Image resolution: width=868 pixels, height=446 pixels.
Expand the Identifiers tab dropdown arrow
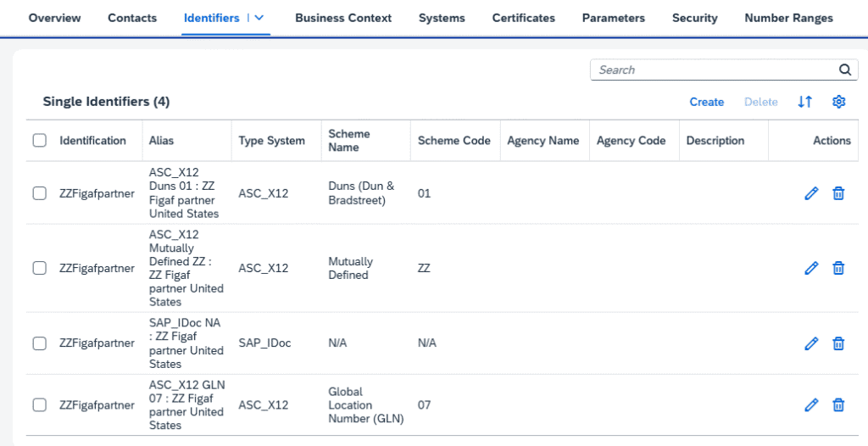259,19
